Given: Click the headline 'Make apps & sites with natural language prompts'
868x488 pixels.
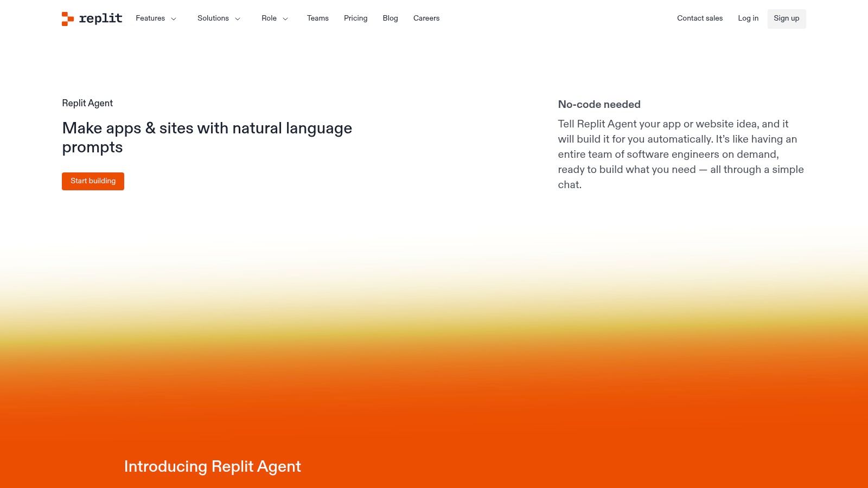Looking at the screenshot, I should (207, 138).
